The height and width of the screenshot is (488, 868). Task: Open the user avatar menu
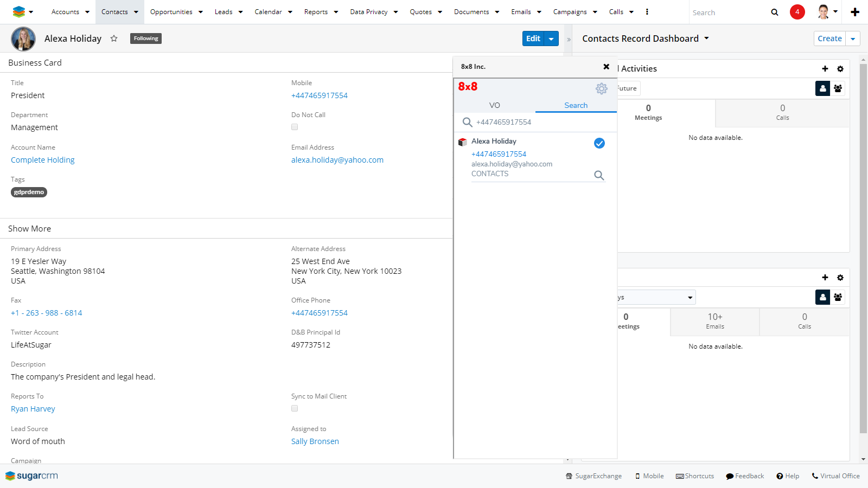[x=828, y=12]
